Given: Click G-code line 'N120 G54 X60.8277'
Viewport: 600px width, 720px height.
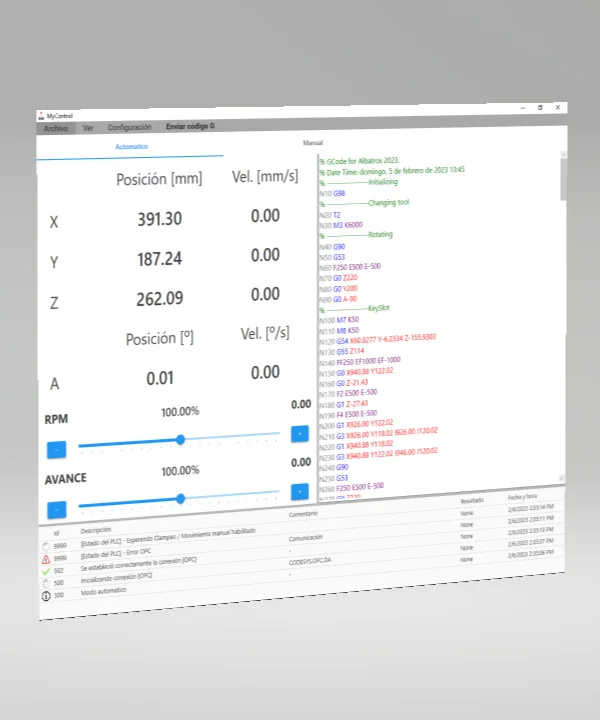Looking at the screenshot, I should 378,339.
